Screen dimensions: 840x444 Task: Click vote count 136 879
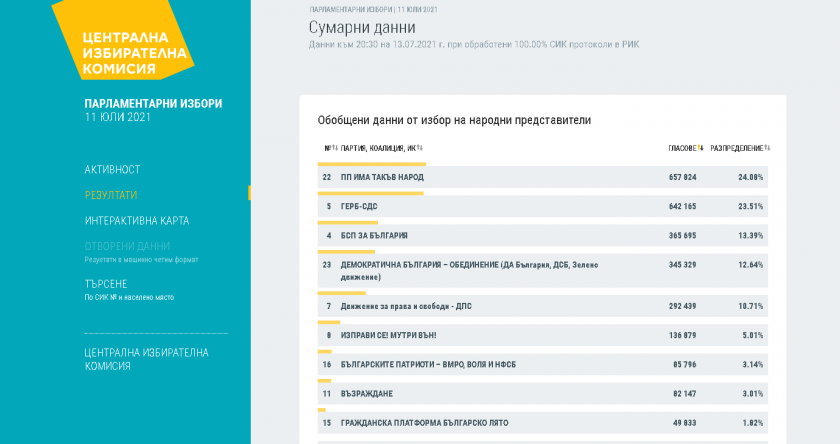click(682, 335)
